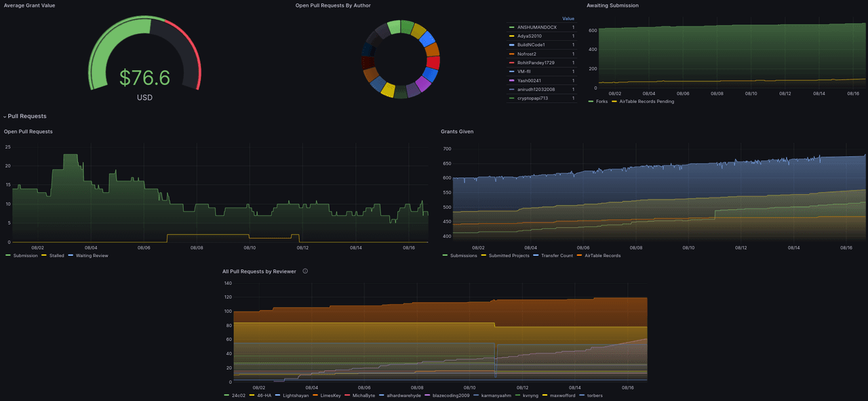Sort legend by Value column header
Image resolution: width=868 pixels, height=401 pixels.
click(568, 18)
